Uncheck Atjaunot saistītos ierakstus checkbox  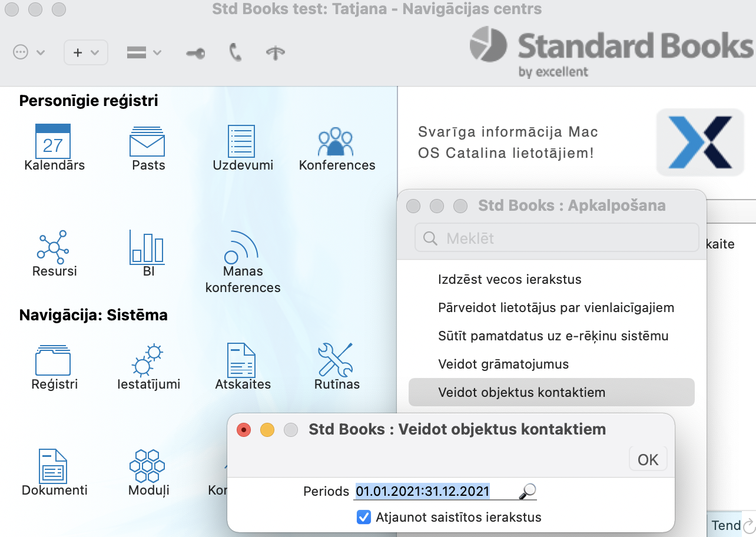(363, 518)
